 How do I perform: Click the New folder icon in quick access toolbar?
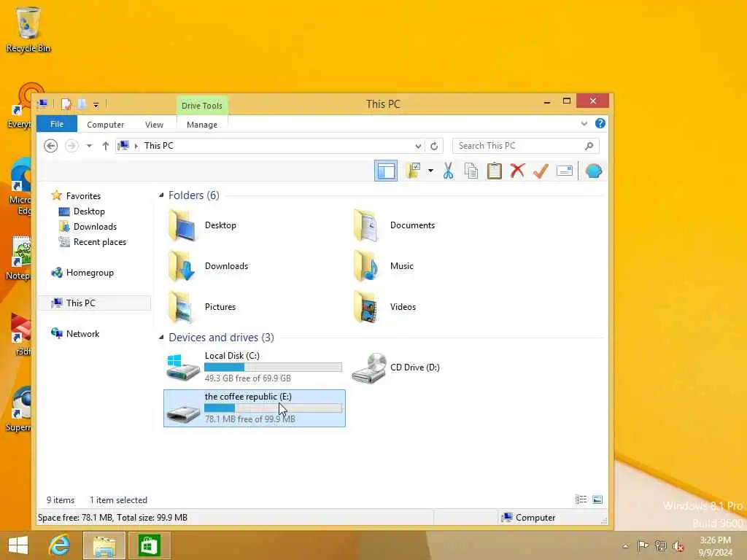coord(82,104)
